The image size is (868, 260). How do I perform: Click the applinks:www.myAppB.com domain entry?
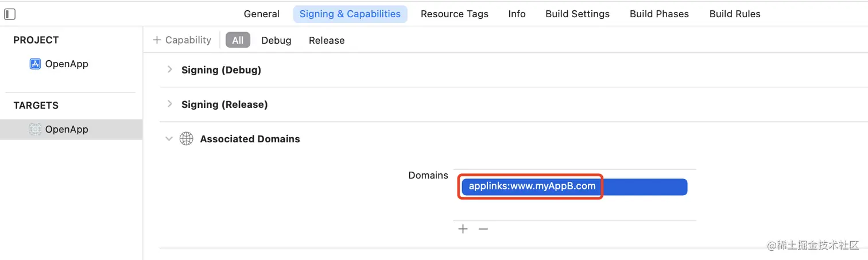pyautogui.click(x=573, y=187)
